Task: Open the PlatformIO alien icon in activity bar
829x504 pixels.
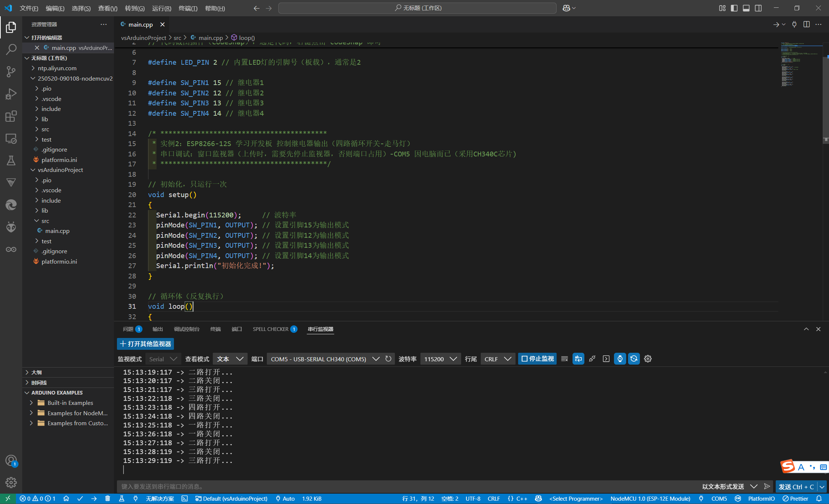Action: [x=11, y=227]
